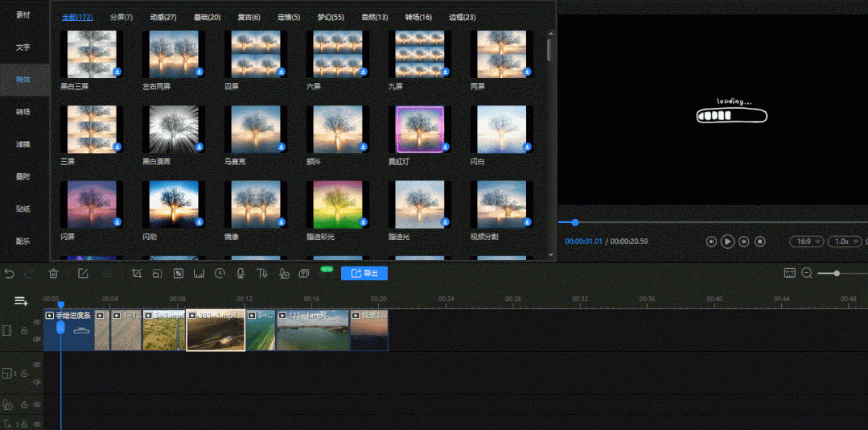Play the preview video

pos(727,242)
